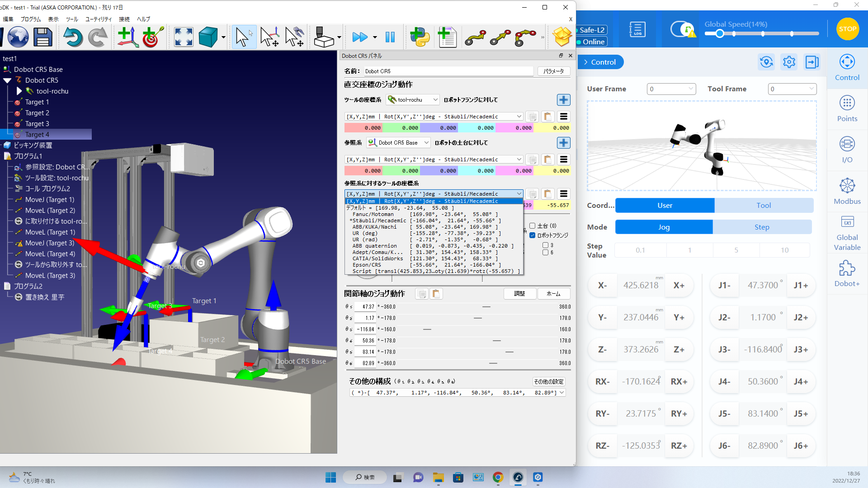
Task: Click the redo arrow in RoboDK toolbar
Action: pyautogui.click(x=97, y=37)
